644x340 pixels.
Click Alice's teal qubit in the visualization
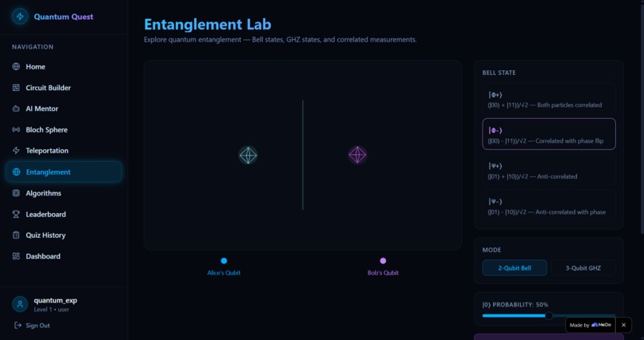pyautogui.click(x=248, y=156)
